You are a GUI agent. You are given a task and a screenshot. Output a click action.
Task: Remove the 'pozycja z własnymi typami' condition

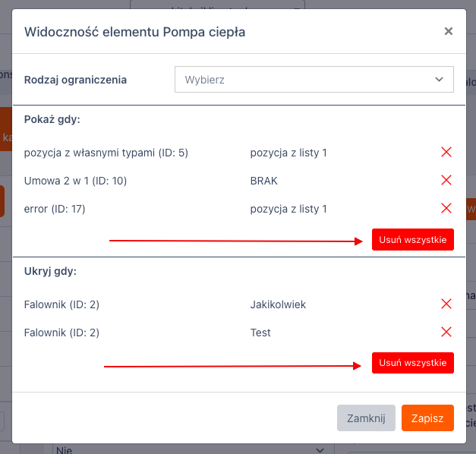(446, 153)
